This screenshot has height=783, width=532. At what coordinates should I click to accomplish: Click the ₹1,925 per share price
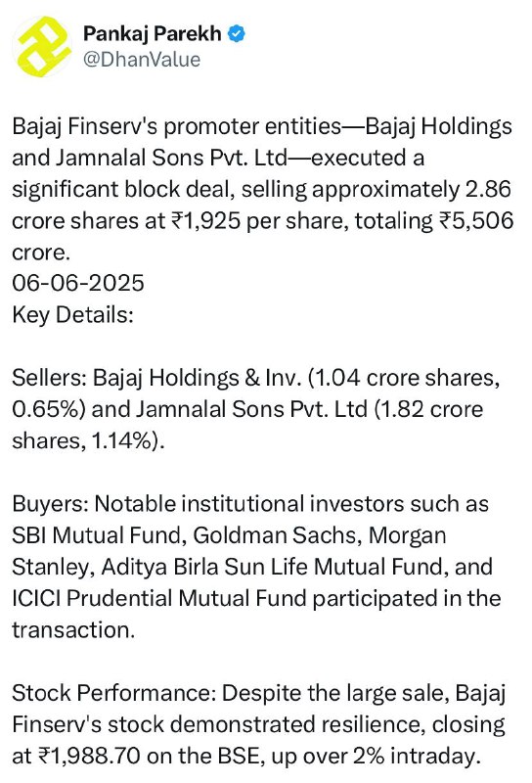click(x=205, y=221)
